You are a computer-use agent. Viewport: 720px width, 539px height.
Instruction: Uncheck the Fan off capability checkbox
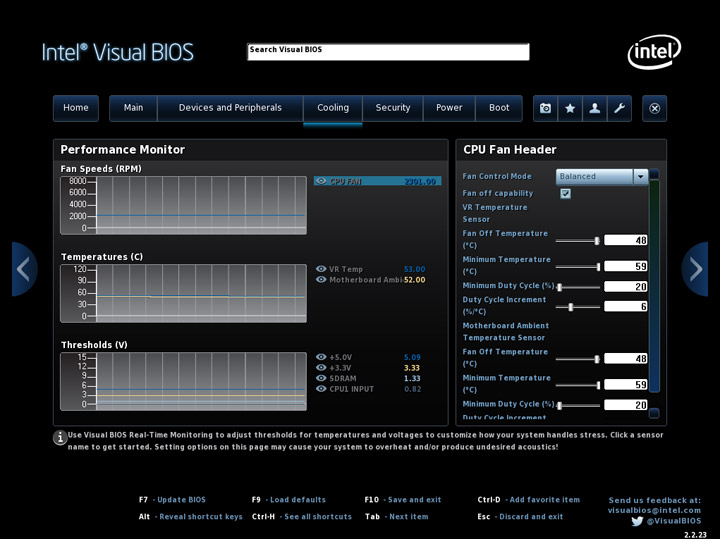(565, 193)
